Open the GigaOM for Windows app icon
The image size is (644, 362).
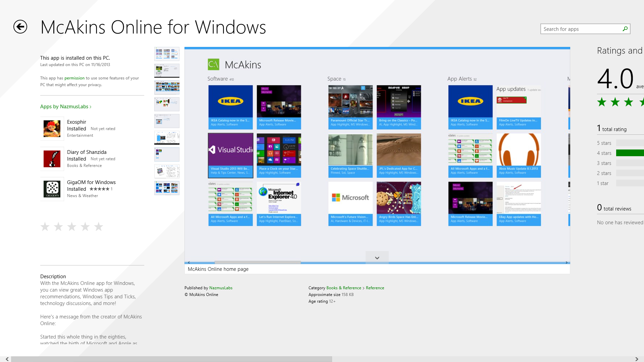[52, 189]
